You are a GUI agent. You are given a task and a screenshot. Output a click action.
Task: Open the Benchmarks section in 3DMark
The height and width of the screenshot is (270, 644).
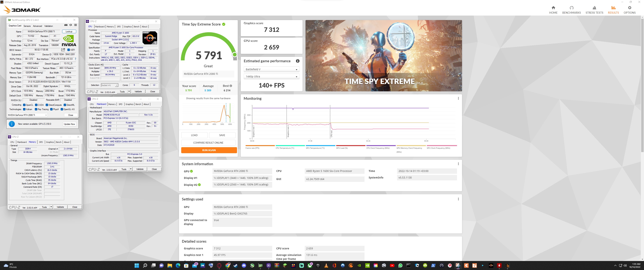[571, 10]
